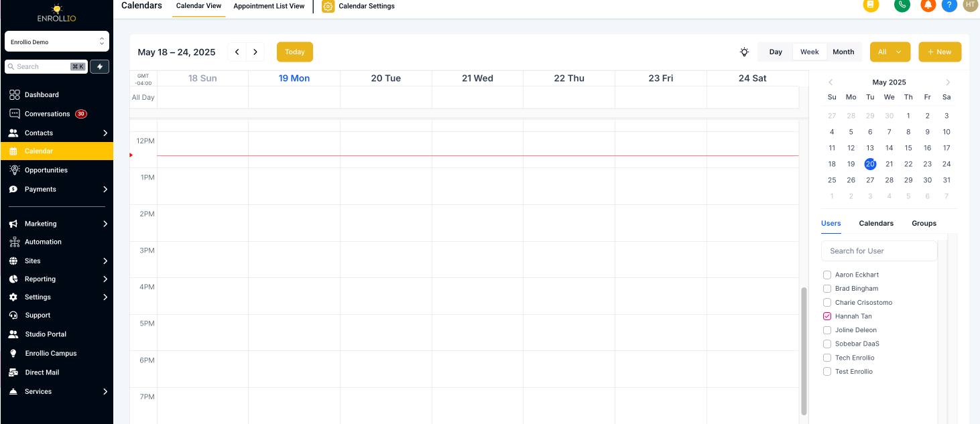
Task: Click the Opportunities lightbulb-gear icon
Action: (14, 170)
